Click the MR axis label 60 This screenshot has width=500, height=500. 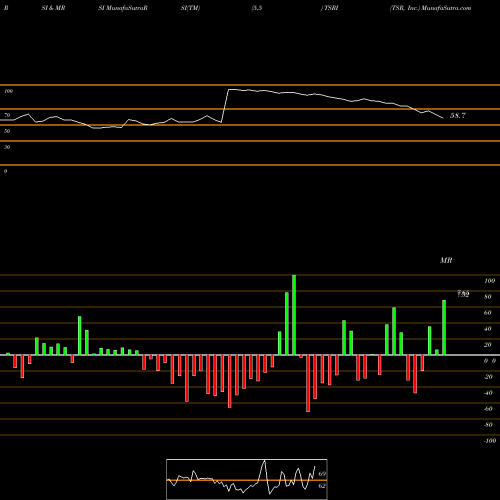(x=488, y=313)
